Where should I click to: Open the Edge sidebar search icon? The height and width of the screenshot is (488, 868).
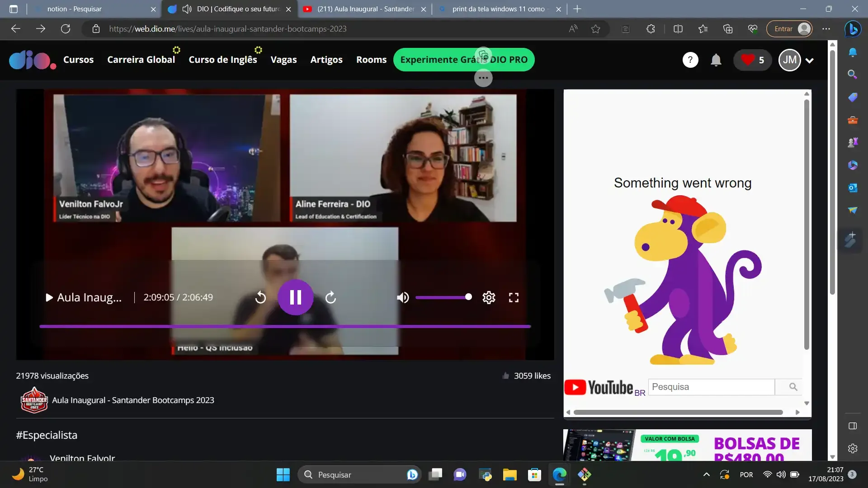click(x=852, y=74)
